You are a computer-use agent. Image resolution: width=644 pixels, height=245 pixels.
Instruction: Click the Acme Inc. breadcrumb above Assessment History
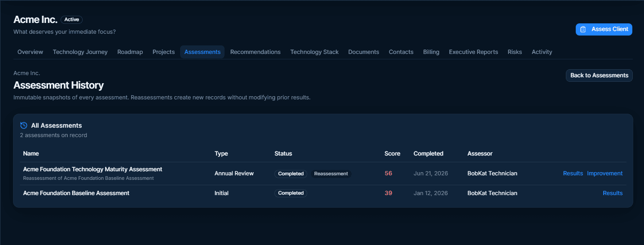27,73
